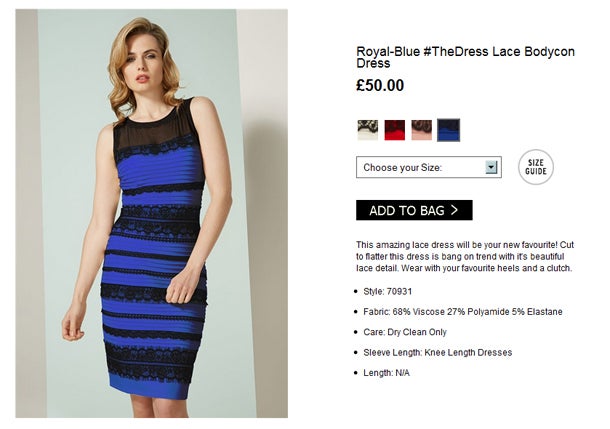Select the royal blue colour swatch
Image resolution: width=610 pixels, height=429 pixels.
[x=448, y=130]
